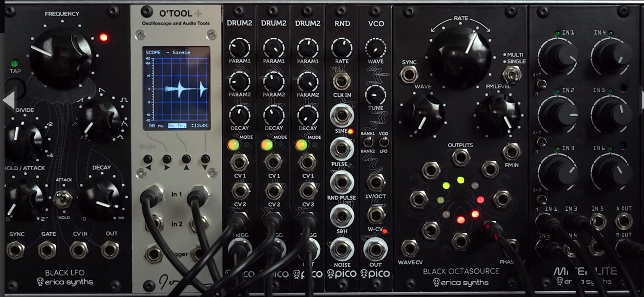Click the FM IN jack on Black Octasource
644x297 pixels.
click(x=511, y=152)
